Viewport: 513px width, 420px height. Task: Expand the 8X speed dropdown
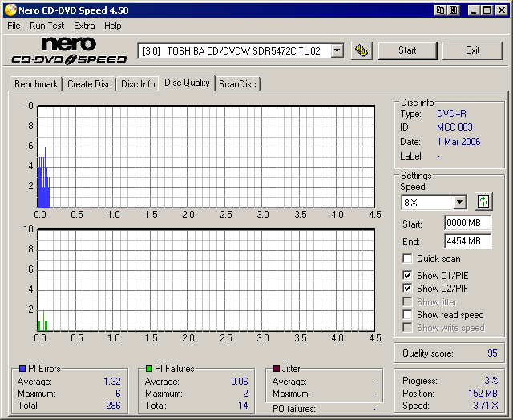[x=459, y=203]
